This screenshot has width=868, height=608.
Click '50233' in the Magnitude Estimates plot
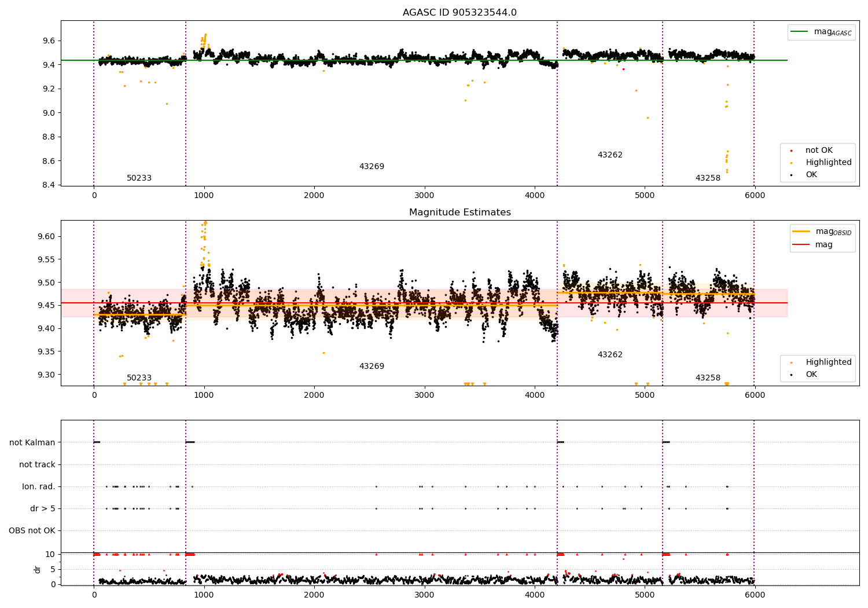(139, 378)
